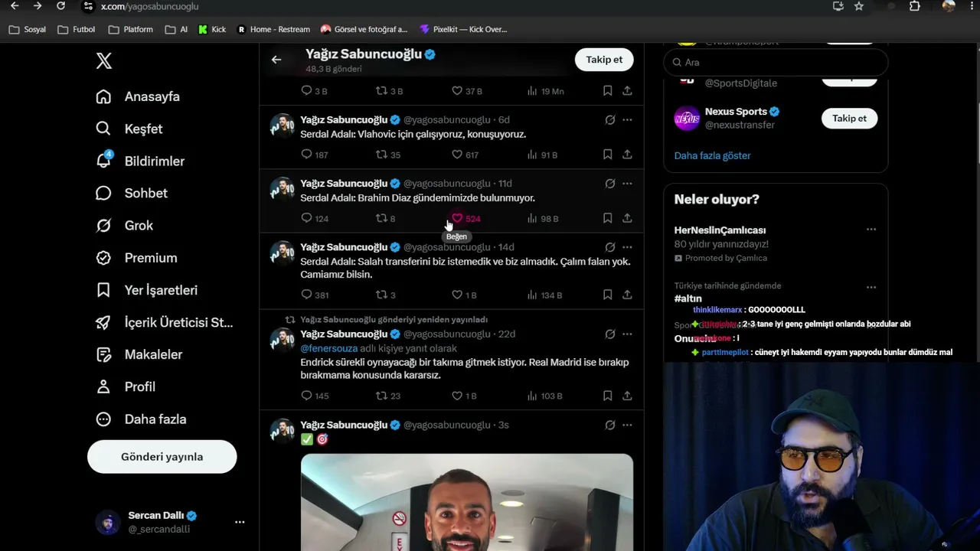980x551 pixels.
Task: Open more options on Brahim Diaz tweet
Action: pyautogui.click(x=627, y=184)
